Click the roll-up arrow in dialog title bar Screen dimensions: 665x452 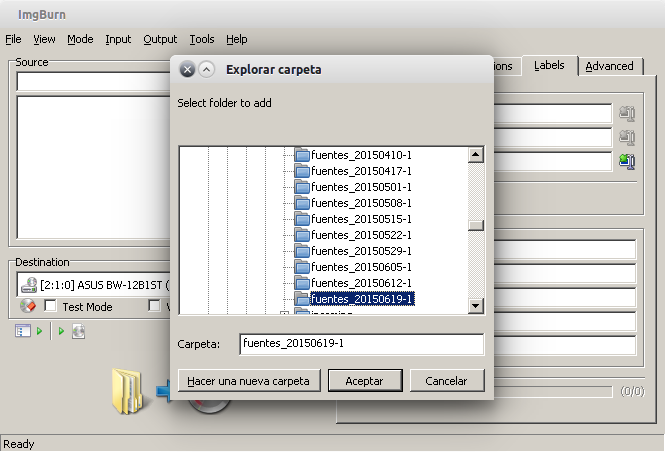pos(207,69)
